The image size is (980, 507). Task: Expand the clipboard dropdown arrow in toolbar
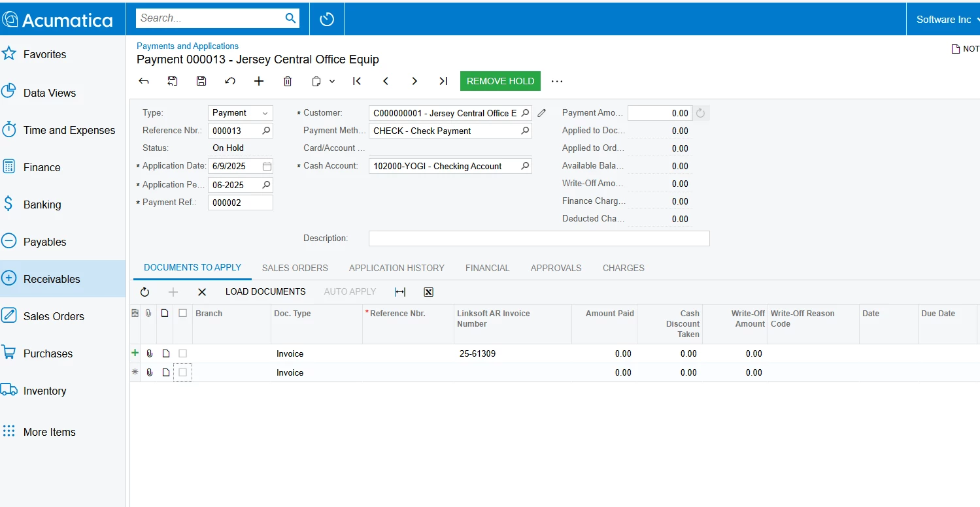(332, 81)
